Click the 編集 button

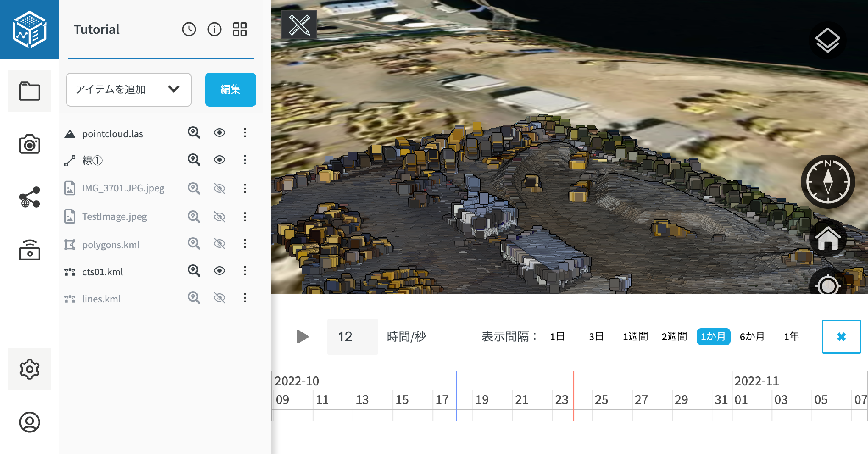(230, 89)
